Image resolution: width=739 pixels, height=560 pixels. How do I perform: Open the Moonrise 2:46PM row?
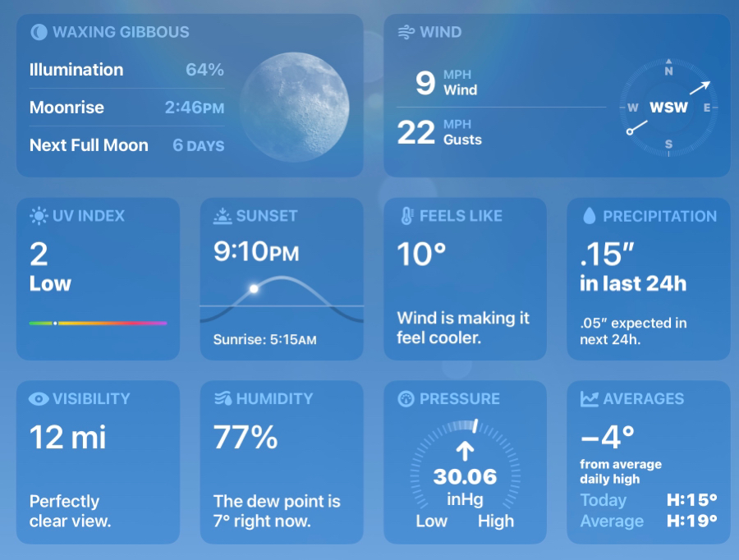point(126,108)
